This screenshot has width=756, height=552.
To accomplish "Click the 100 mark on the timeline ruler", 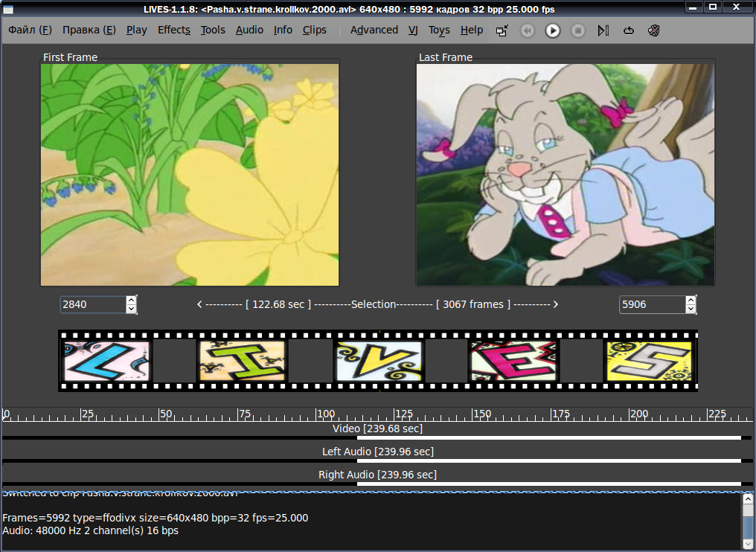I will pos(326,414).
